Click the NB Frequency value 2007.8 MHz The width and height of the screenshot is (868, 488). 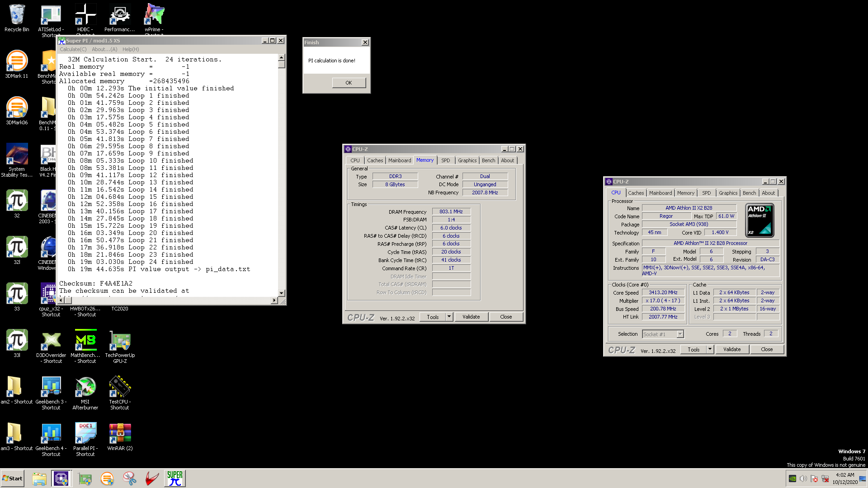click(485, 192)
